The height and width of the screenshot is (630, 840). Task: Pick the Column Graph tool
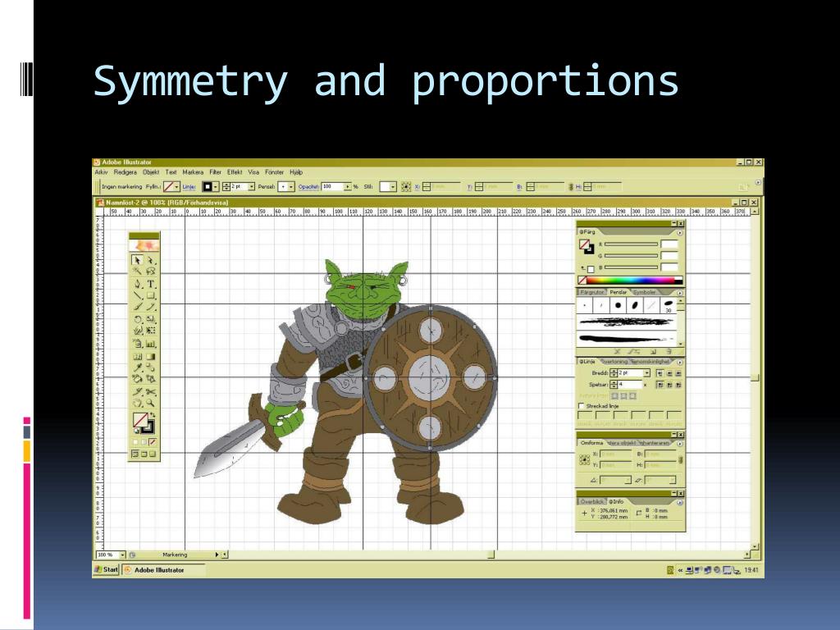[x=151, y=344]
